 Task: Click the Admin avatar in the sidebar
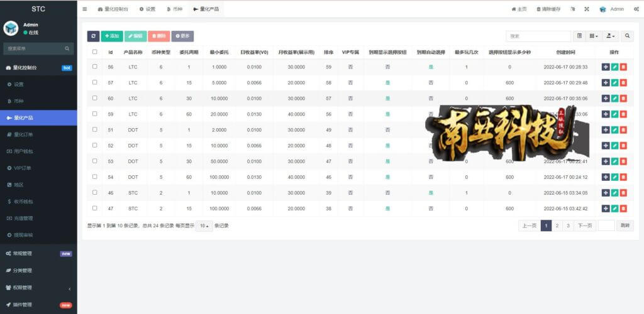(x=11, y=28)
